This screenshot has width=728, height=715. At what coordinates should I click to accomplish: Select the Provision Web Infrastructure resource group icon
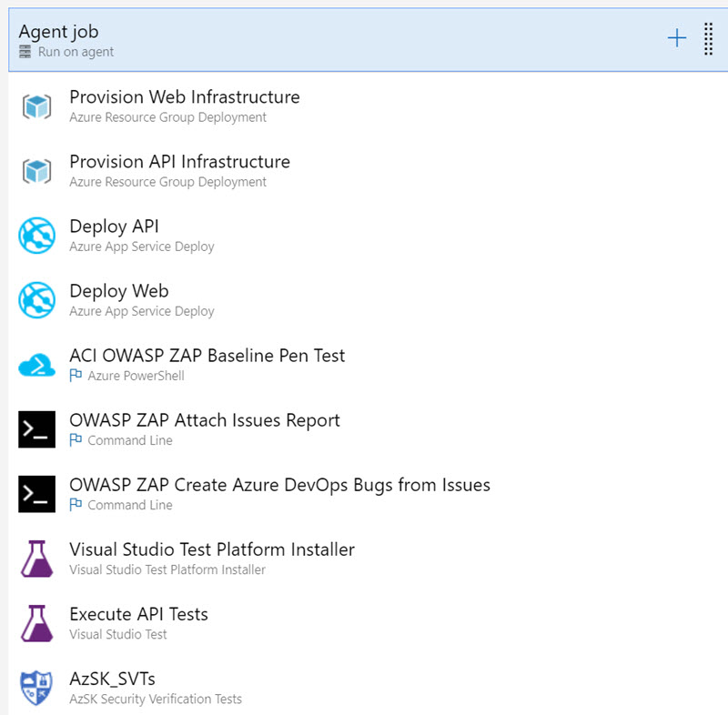[x=37, y=106]
